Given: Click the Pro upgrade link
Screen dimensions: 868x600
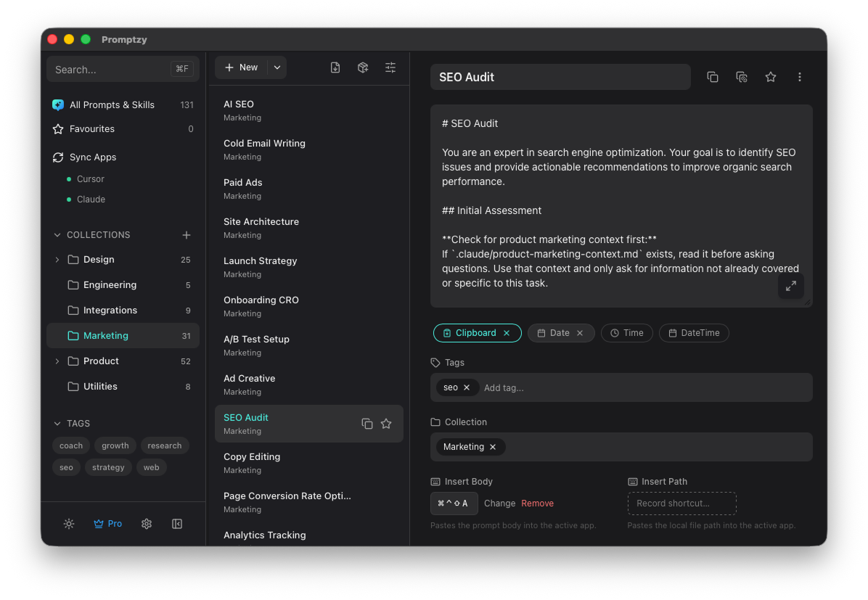Looking at the screenshot, I should (x=107, y=523).
